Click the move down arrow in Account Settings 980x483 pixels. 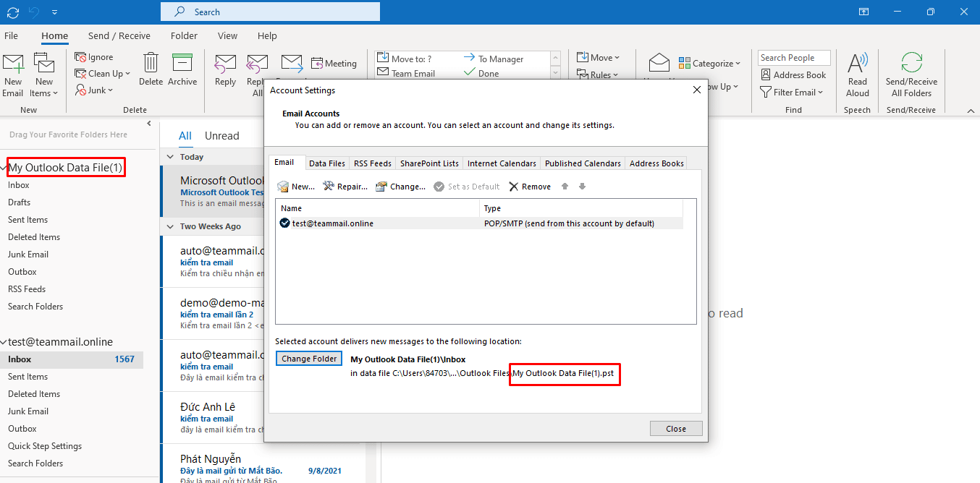pyautogui.click(x=582, y=187)
